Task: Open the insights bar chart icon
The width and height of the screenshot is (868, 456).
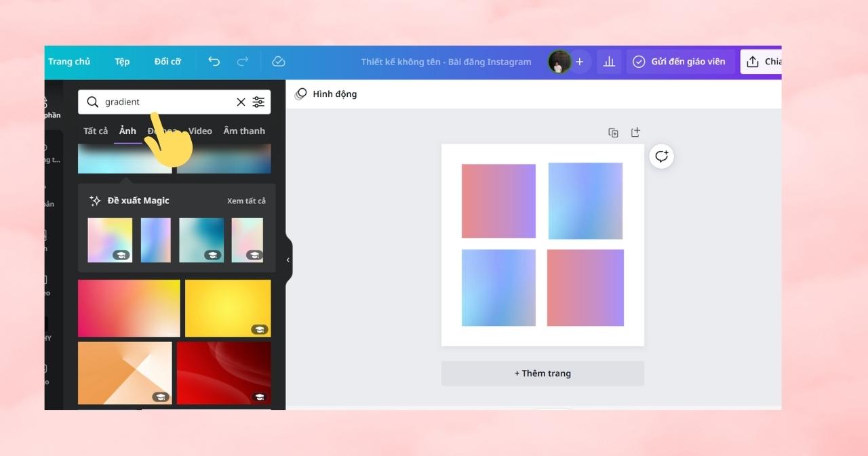Action: (x=609, y=62)
